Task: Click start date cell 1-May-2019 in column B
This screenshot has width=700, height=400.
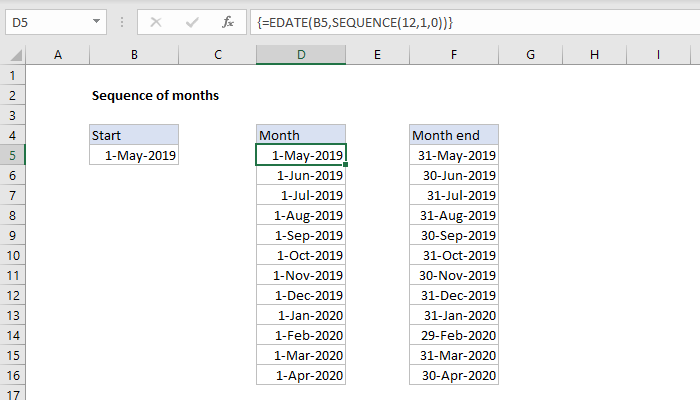Action: [134, 155]
